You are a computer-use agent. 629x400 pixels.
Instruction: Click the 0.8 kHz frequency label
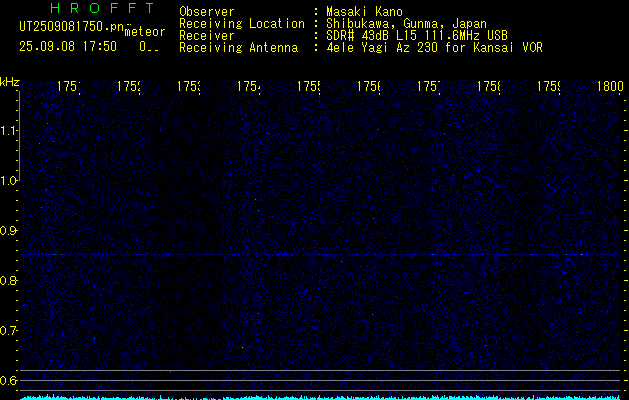[x=9, y=280]
